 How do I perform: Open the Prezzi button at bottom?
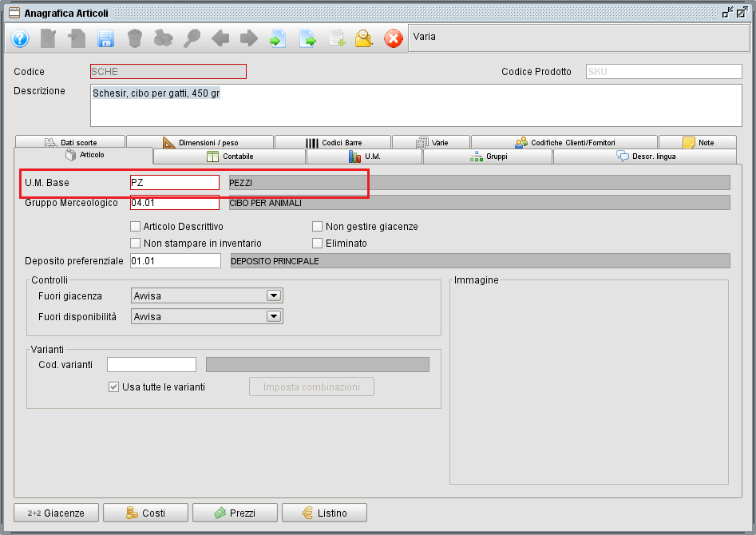click(x=235, y=513)
